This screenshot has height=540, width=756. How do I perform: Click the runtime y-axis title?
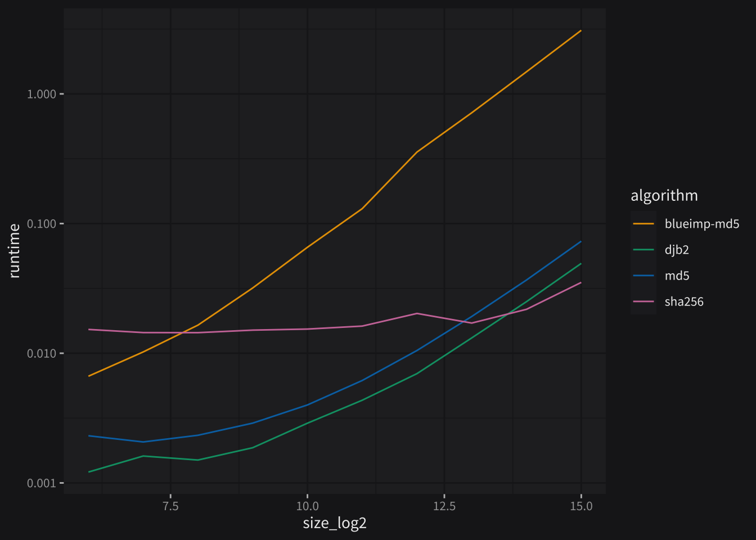pos(15,251)
